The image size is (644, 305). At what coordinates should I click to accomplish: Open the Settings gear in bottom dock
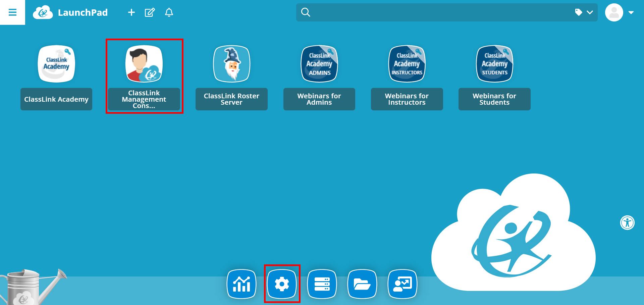[282, 284]
